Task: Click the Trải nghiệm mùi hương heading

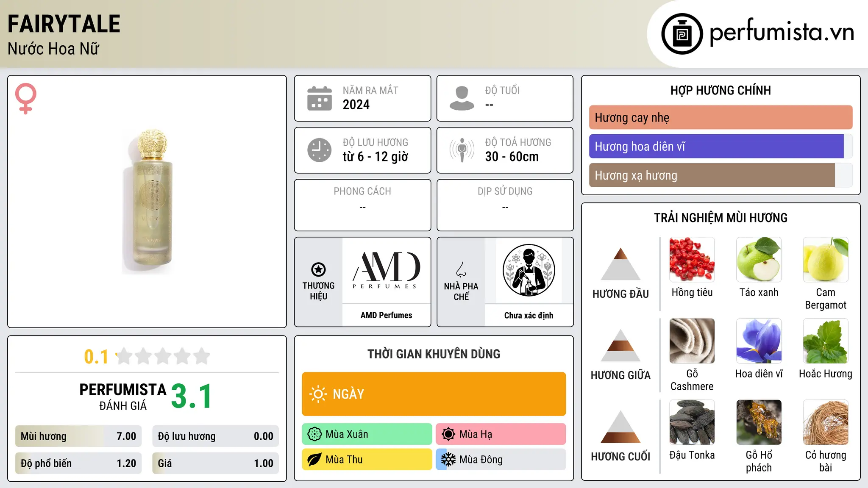Action: 721,218
